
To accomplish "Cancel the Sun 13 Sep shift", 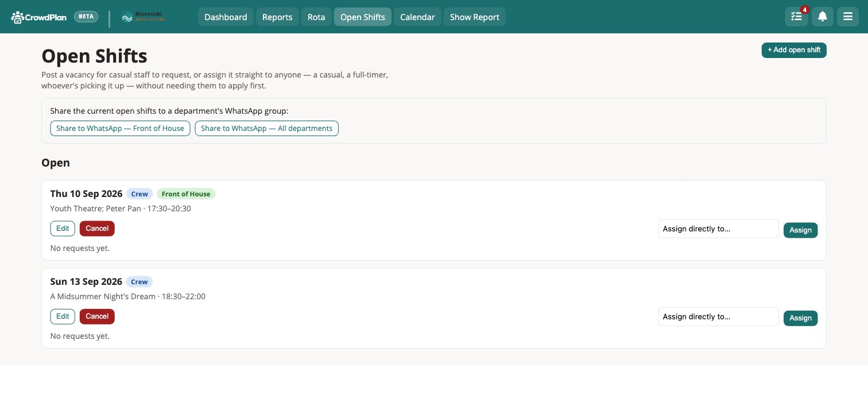I will pos(97,316).
